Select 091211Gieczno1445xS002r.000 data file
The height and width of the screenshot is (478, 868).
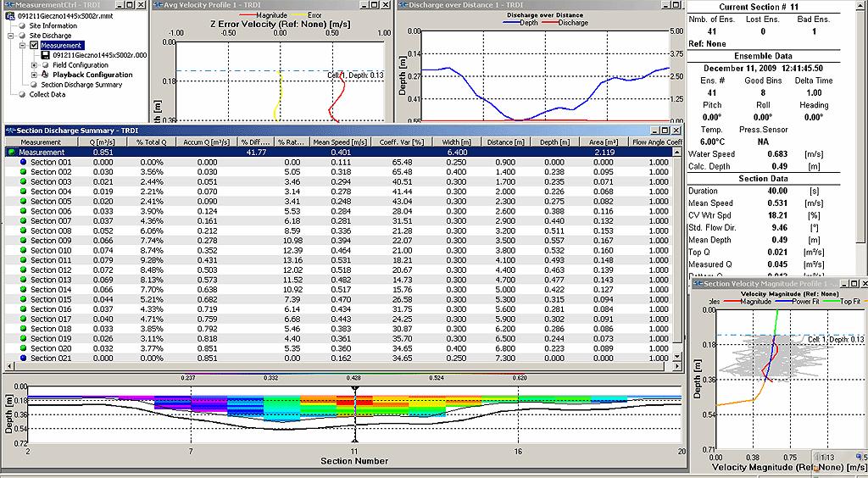coord(100,55)
